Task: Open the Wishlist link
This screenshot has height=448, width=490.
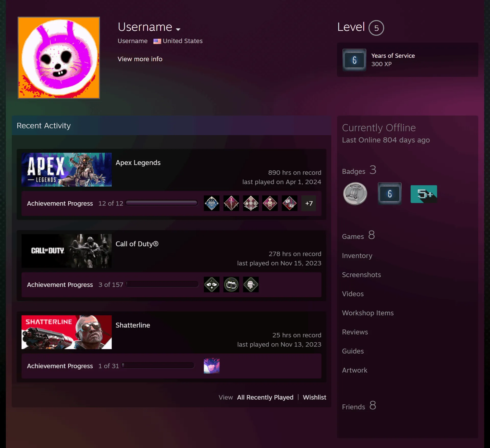Action: [x=314, y=397]
